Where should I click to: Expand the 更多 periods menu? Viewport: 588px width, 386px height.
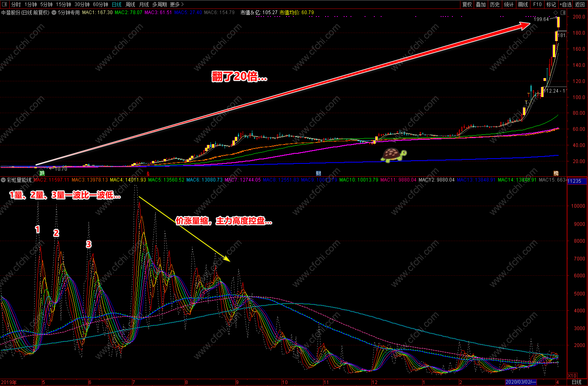[x=177, y=4]
